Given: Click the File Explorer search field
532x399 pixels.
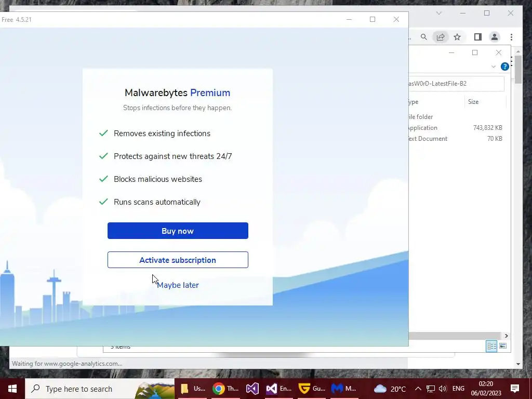Looking at the screenshot, I should [456, 84].
